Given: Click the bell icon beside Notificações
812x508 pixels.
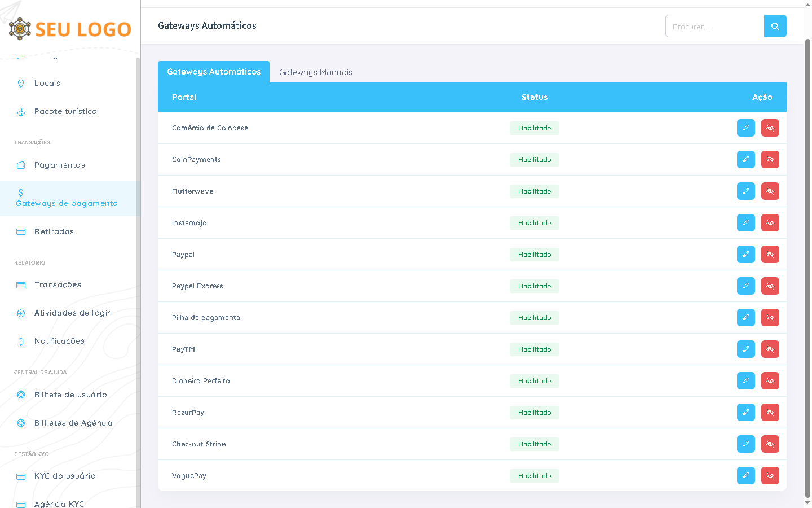Looking at the screenshot, I should [x=21, y=341].
